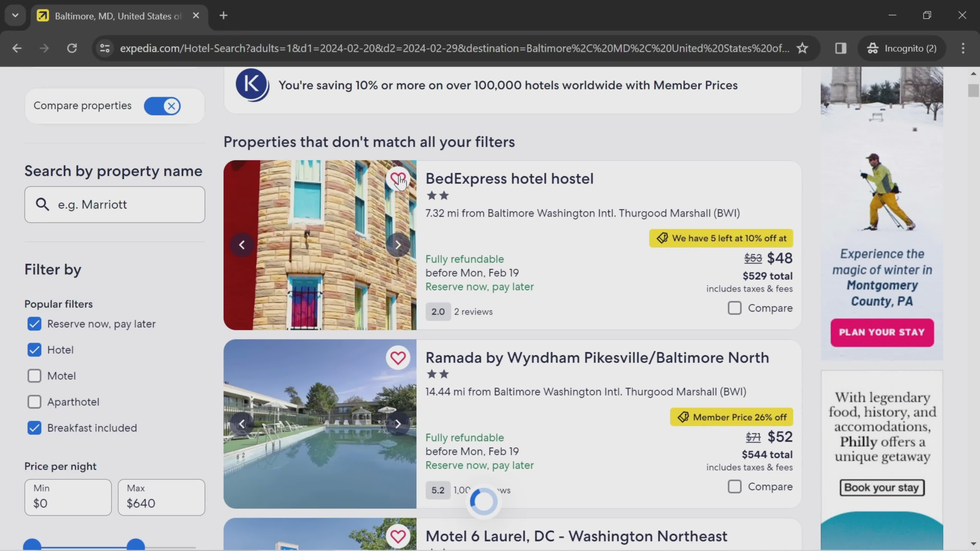Screen dimensions: 980x551
Task: Click the '$544 total' price text
Action: [767, 455]
